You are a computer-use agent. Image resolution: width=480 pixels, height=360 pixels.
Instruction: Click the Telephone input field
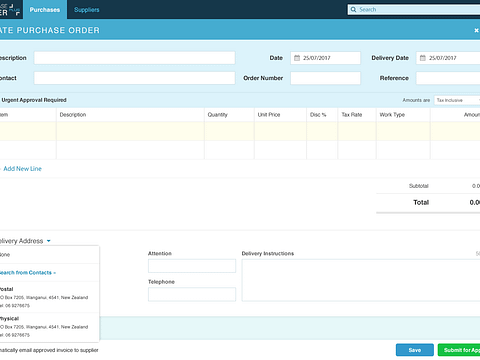click(x=192, y=294)
